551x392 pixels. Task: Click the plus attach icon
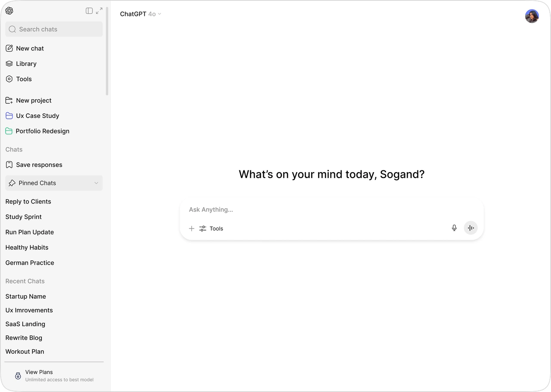pos(192,228)
